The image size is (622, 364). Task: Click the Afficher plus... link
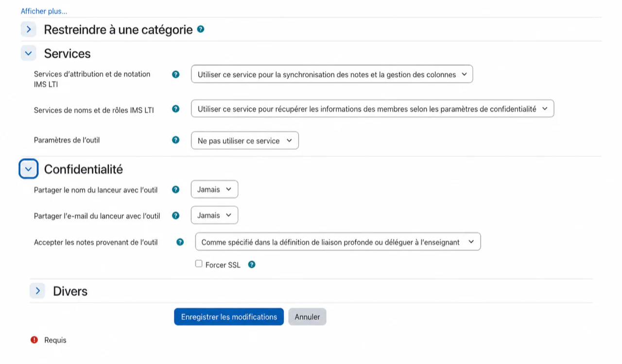44,11
